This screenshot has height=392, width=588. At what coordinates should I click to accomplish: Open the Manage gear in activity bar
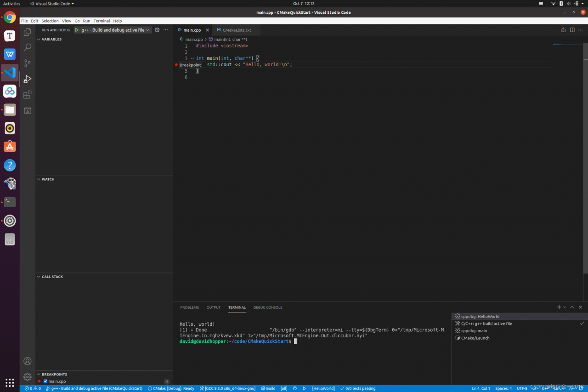tap(28, 377)
